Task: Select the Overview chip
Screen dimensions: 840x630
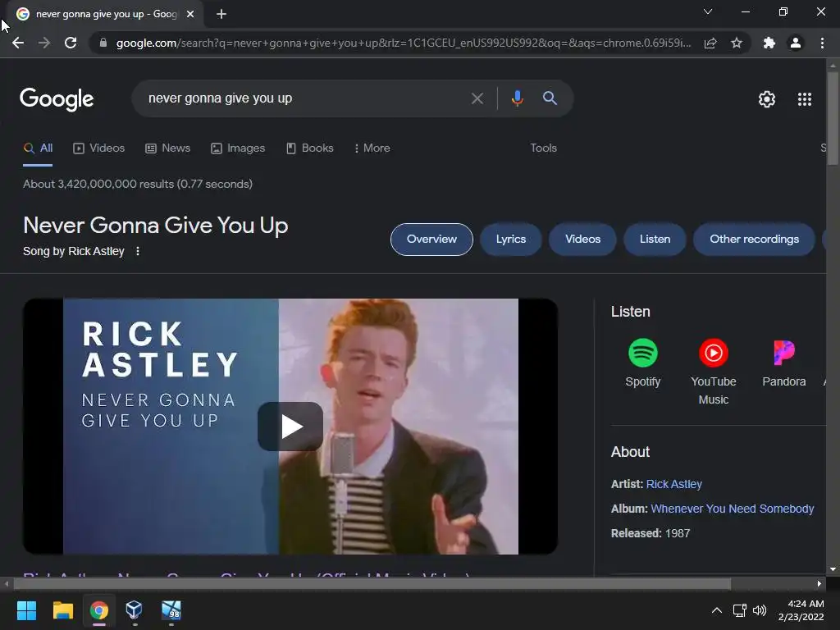Action: pyautogui.click(x=431, y=240)
